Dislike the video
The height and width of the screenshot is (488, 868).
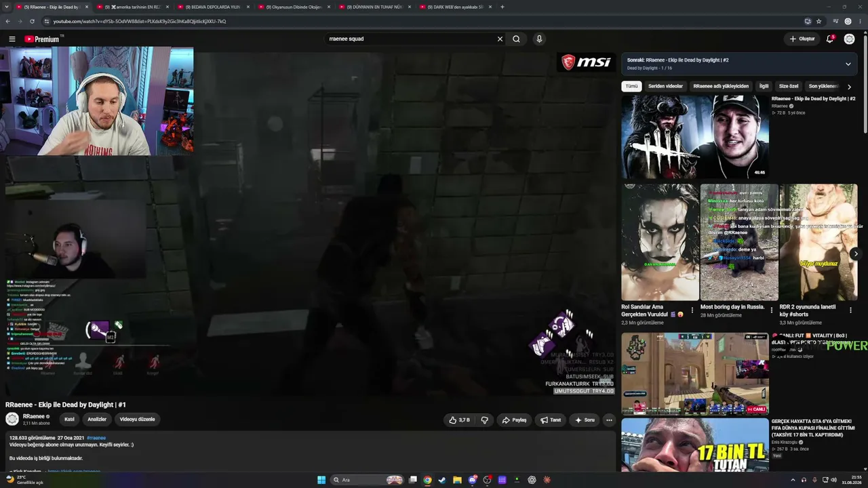484,420
